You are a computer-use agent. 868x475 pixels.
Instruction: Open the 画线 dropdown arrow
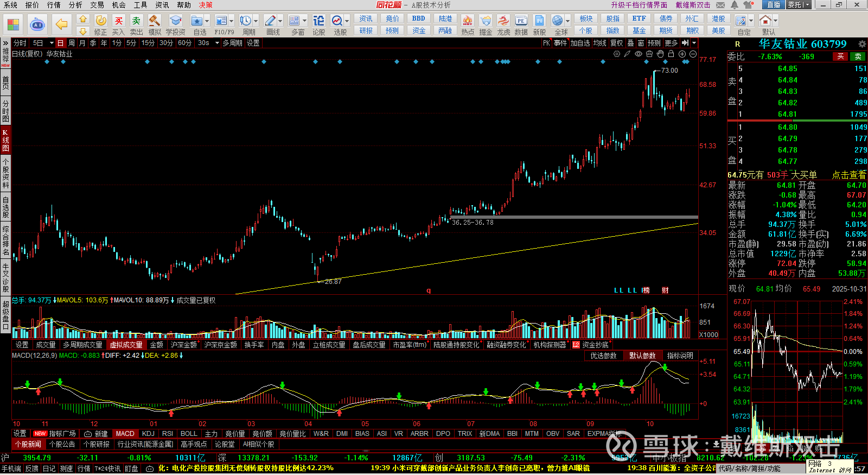point(280,21)
